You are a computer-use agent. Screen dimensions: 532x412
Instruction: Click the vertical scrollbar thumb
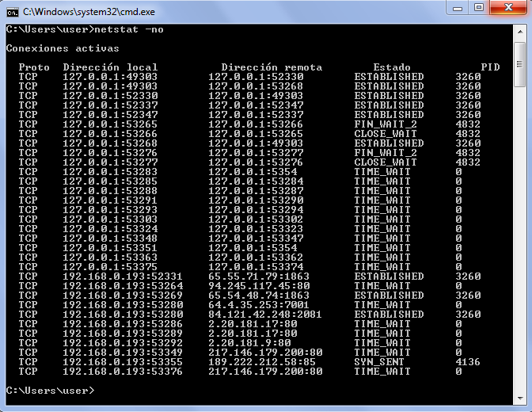click(519, 64)
